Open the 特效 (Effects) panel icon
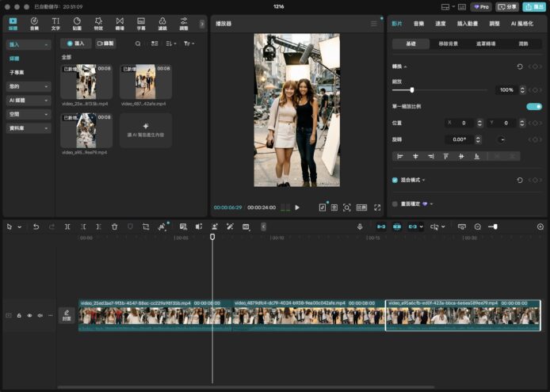550x392 pixels. point(98,23)
